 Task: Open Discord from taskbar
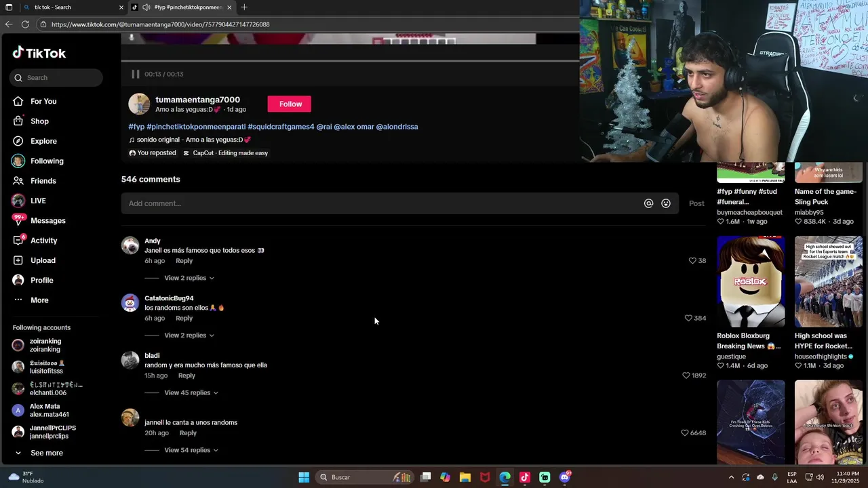tap(565, 477)
